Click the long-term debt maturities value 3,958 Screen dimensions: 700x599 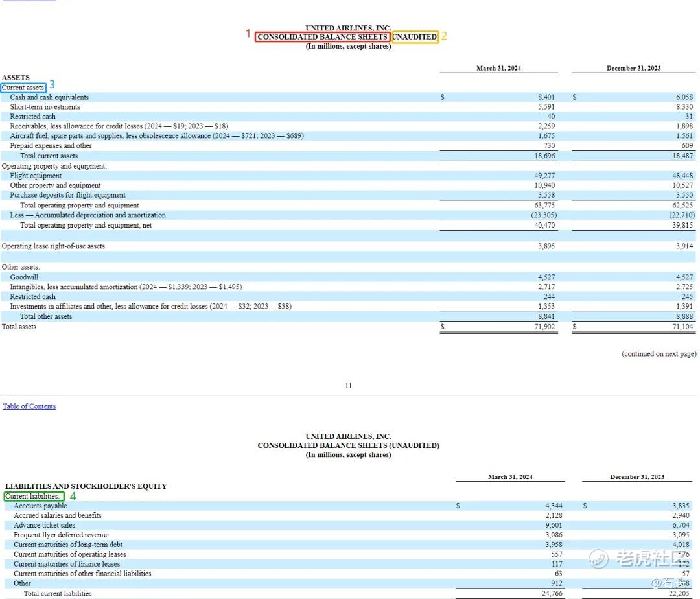tap(554, 545)
